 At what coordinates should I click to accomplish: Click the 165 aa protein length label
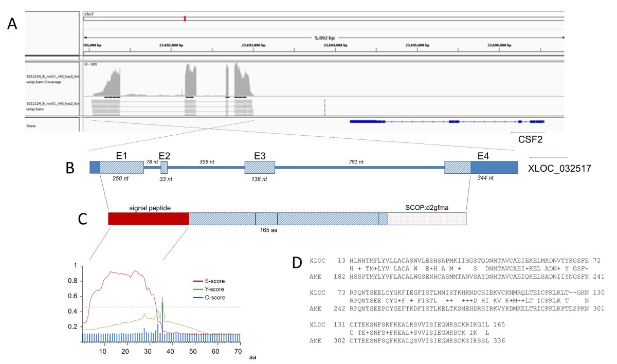pyautogui.click(x=270, y=230)
